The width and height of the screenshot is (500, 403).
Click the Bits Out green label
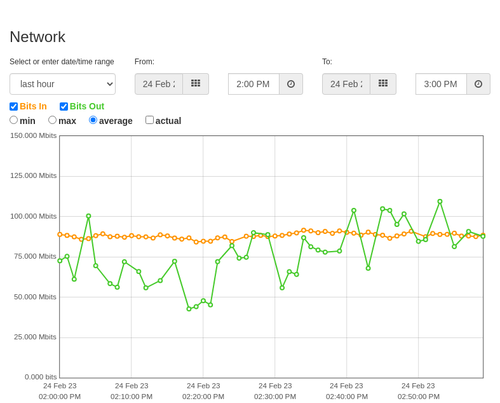pyautogui.click(x=87, y=106)
